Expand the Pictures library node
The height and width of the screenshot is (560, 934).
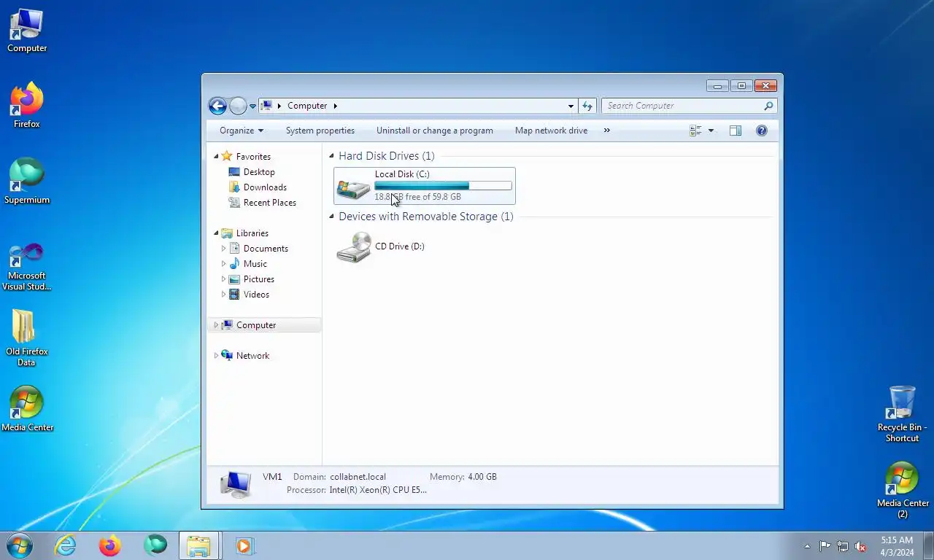pyautogui.click(x=223, y=279)
